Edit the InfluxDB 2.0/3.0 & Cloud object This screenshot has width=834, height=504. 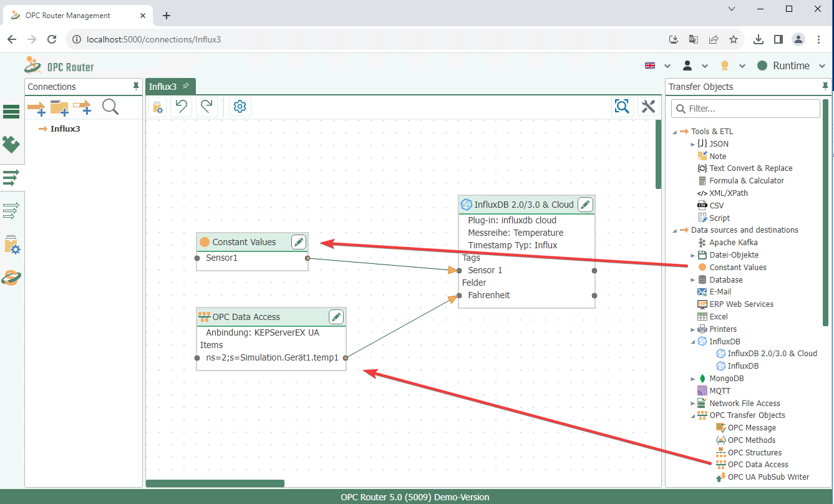coord(585,205)
